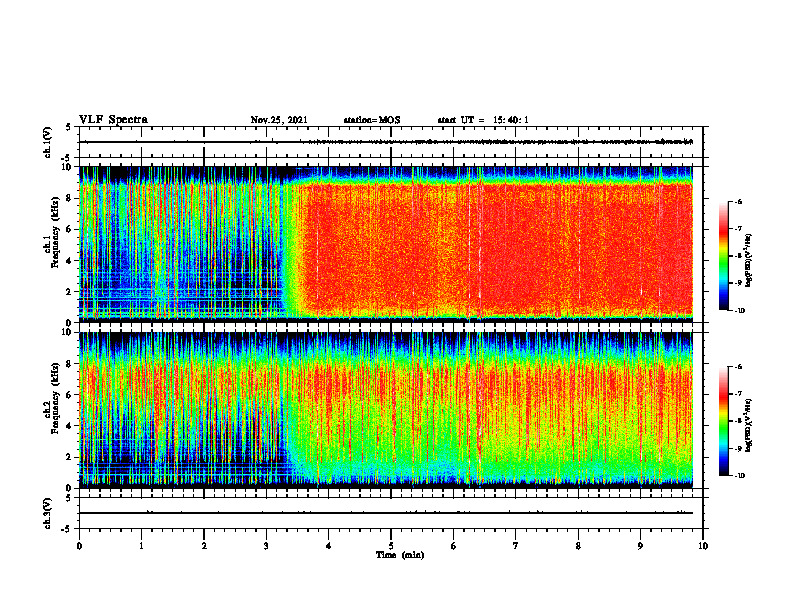The image size is (792, 612).
Task: Click the ch.2 spectrogram panel
Action: pos(386,410)
